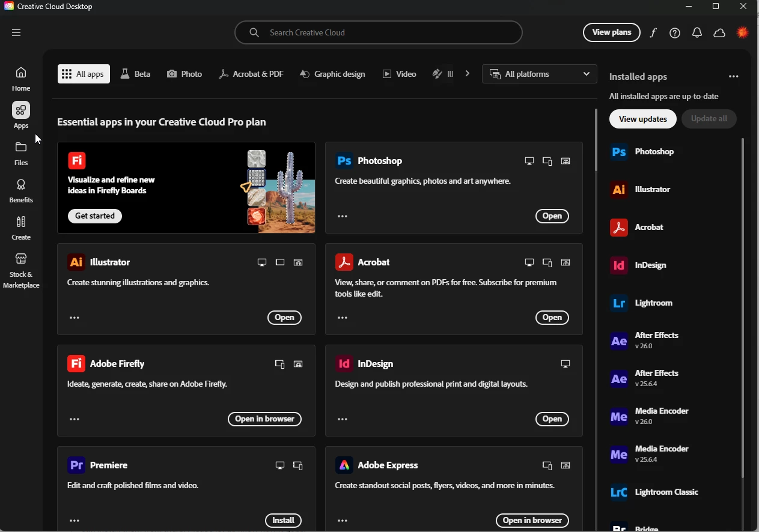Install Premiere from its card

(x=283, y=521)
